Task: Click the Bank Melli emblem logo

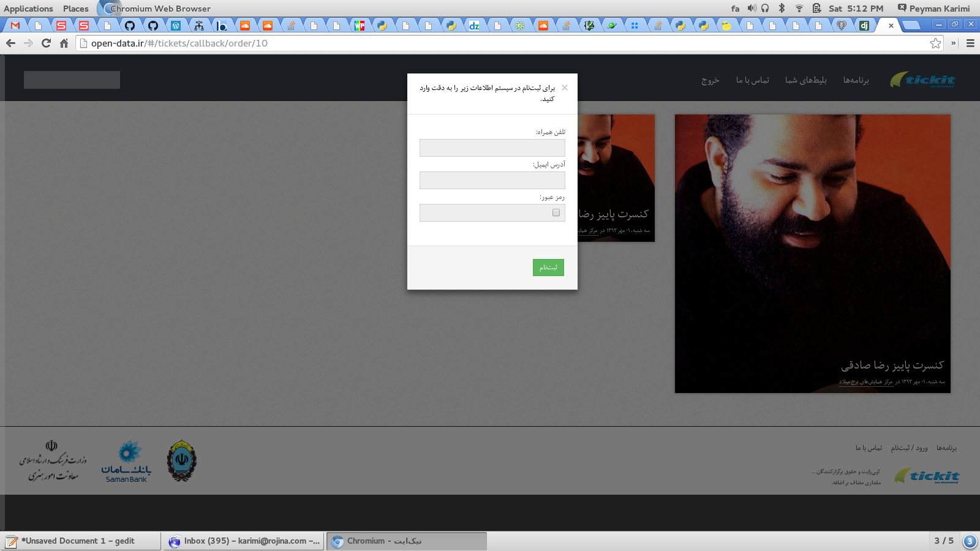Action: (x=182, y=461)
